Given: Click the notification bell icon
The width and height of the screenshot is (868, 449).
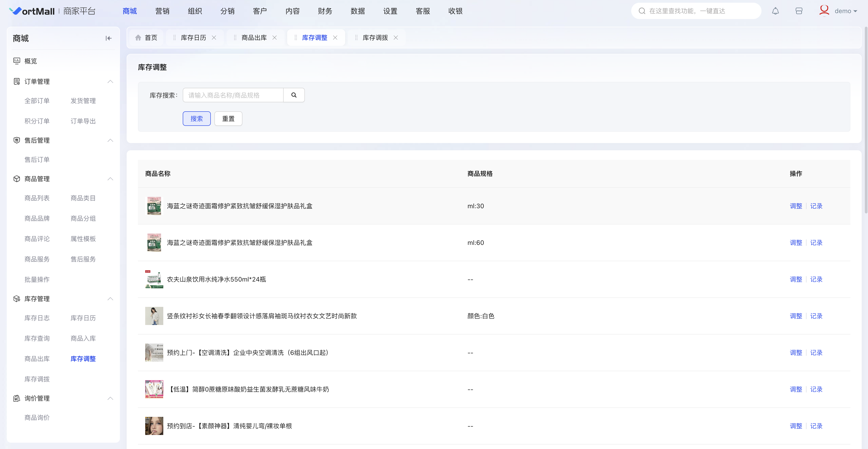Looking at the screenshot, I should tap(775, 11).
